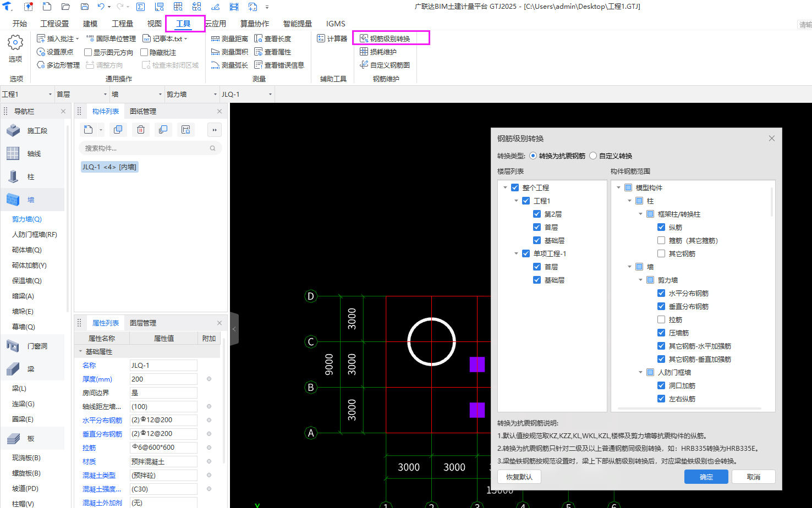Image resolution: width=812 pixels, height=508 pixels.
Task: Collapse 单项工程-1 tree node
Action: pos(516,253)
